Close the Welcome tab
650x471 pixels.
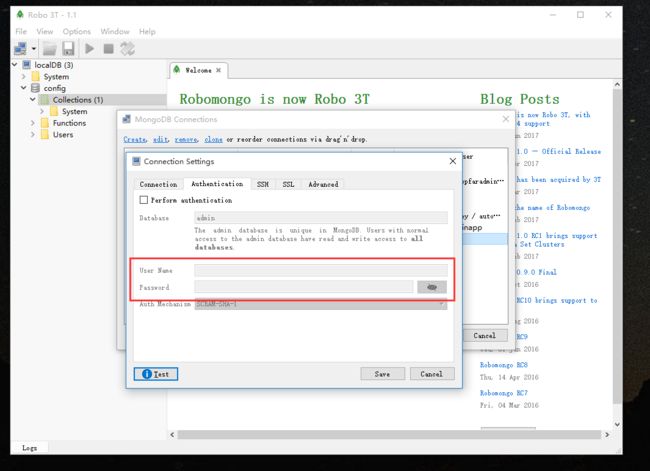point(218,70)
